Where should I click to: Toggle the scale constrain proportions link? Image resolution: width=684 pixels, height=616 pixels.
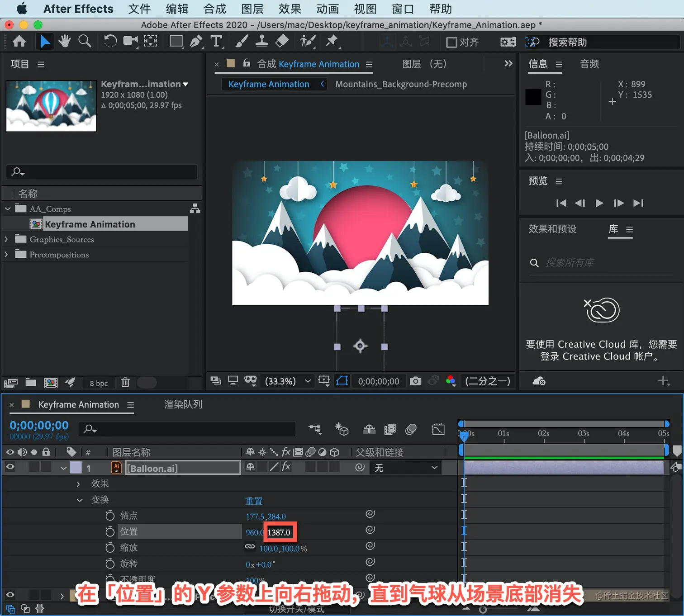pos(250,547)
